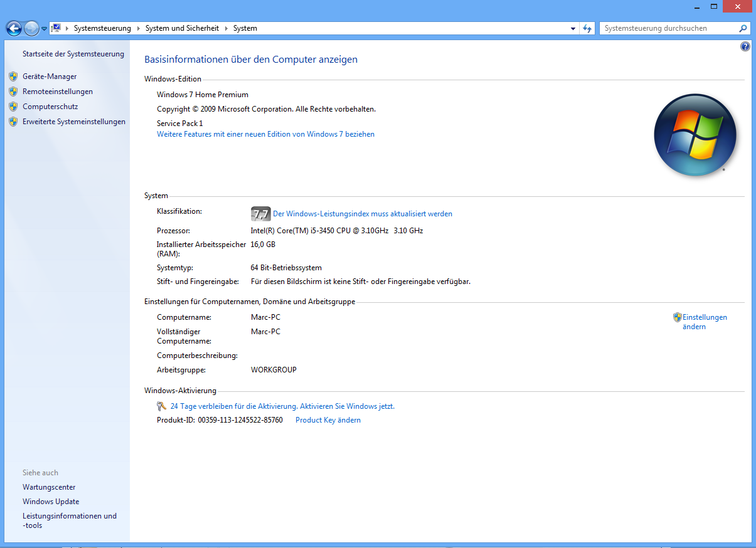The image size is (756, 548).
Task: Open Computerschutz settings
Action: (x=50, y=107)
